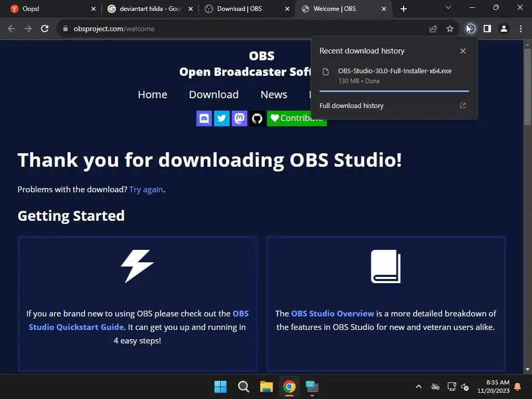Click the green Contribute button
Image resolution: width=532 pixels, height=399 pixels.
pyautogui.click(x=297, y=118)
